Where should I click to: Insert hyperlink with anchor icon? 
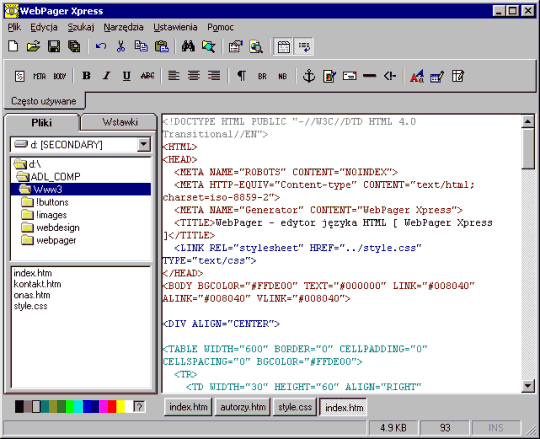click(x=309, y=76)
